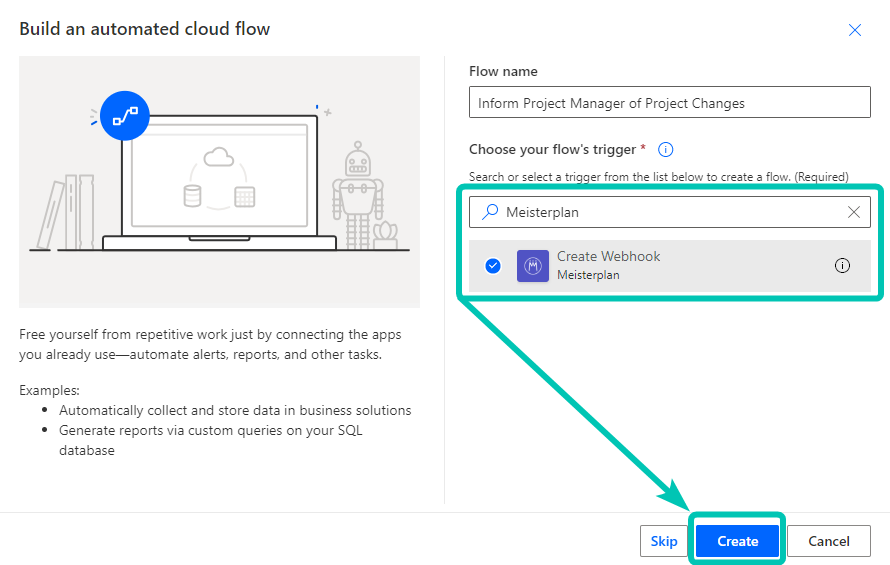Open the trigger info tooltip icon

[x=665, y=149]
